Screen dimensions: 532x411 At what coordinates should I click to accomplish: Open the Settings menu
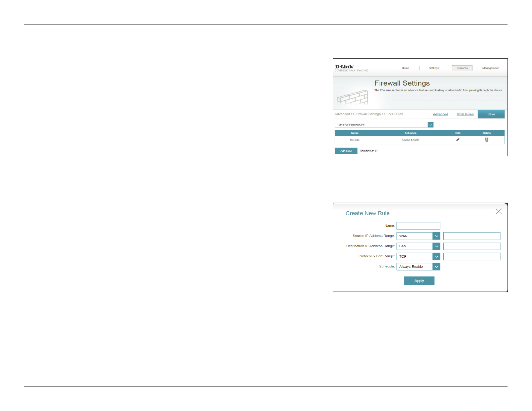(x=434, y=68)
